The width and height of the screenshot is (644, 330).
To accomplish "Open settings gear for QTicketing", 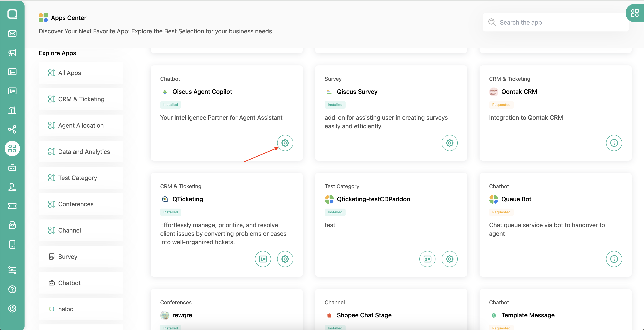I will (x=285, y=259).
